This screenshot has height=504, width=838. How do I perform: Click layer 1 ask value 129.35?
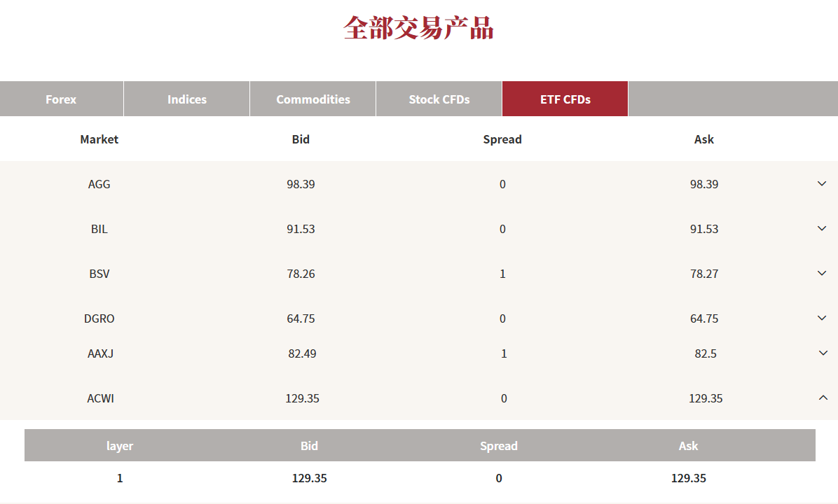(688, 478)
